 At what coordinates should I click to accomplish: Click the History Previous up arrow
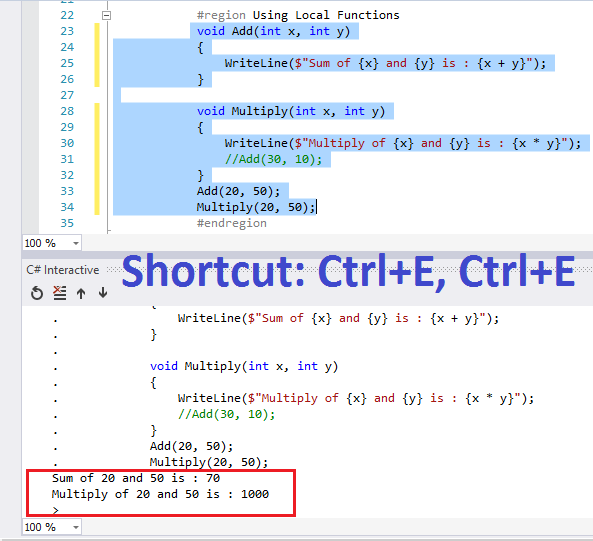[81, 293]
